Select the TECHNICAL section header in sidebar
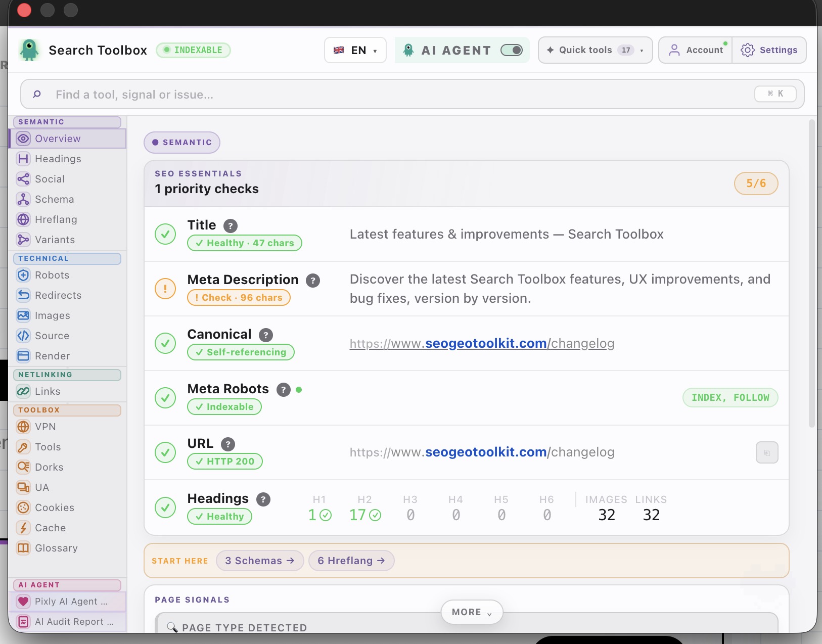 pos(67,258)
